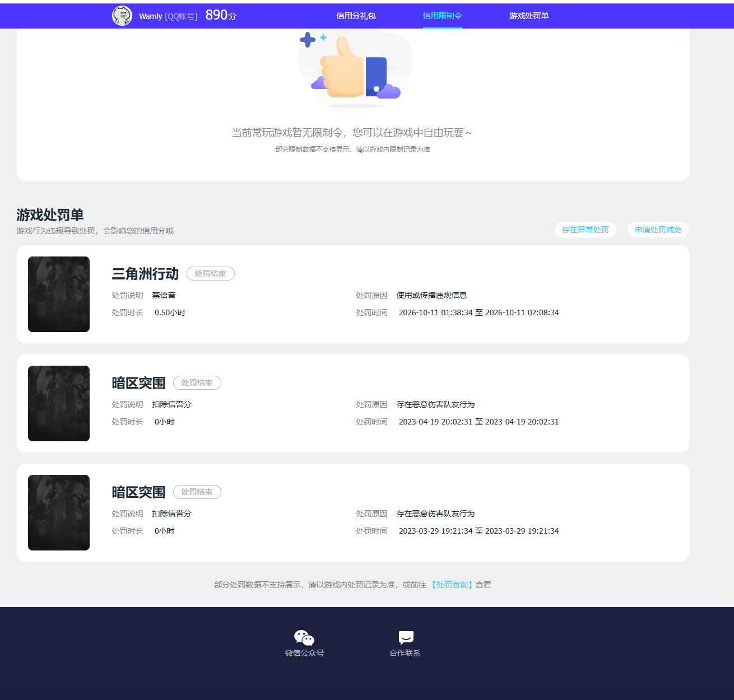Click the Wamly username text
This screenshot has height=700, width=734.
click(150, 16)
